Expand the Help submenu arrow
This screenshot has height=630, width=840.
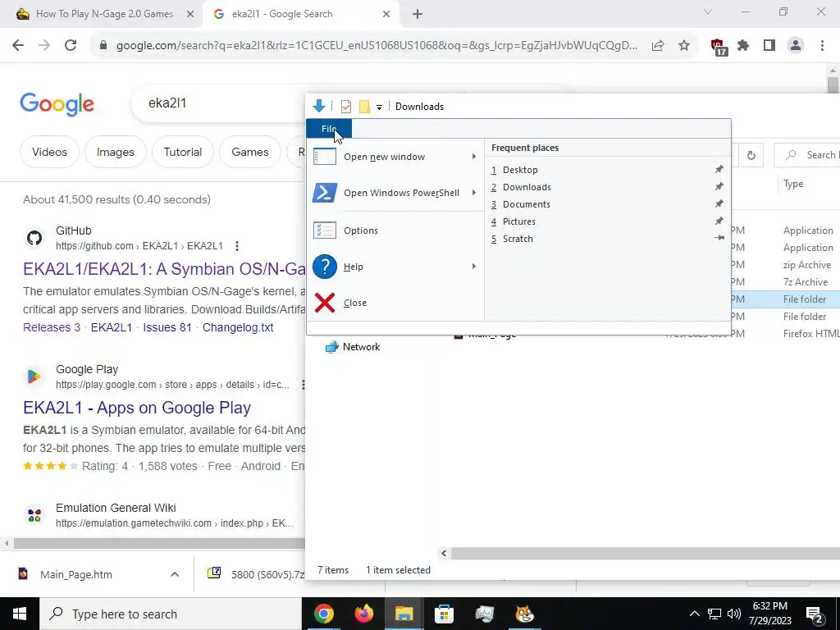473,267
